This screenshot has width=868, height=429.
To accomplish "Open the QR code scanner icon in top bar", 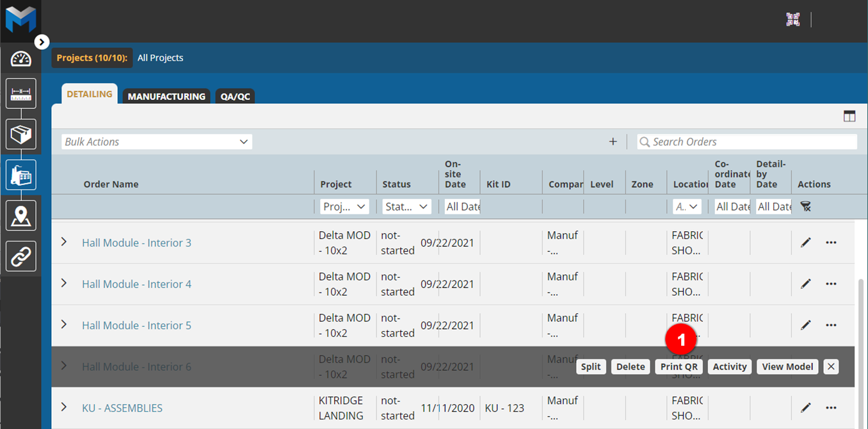I will click(792, 19).
